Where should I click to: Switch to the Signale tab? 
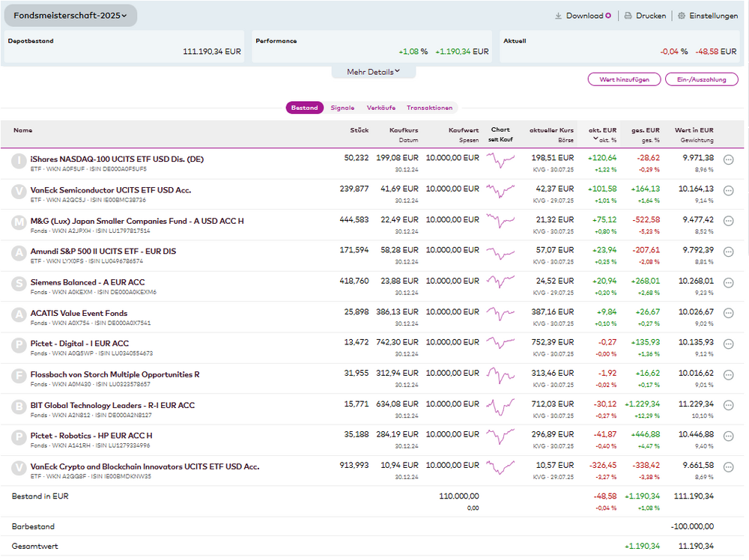coord(342,108)
